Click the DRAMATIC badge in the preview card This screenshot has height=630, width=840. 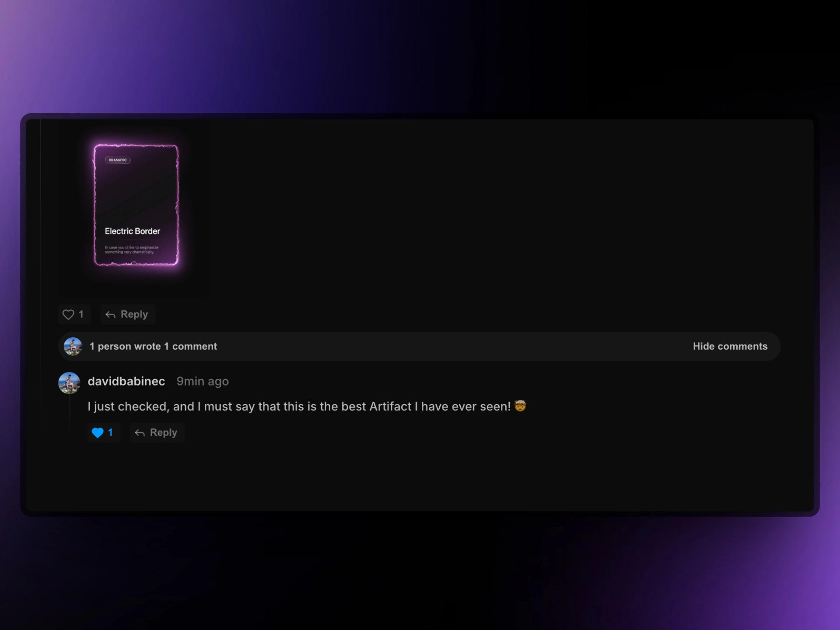118,160
